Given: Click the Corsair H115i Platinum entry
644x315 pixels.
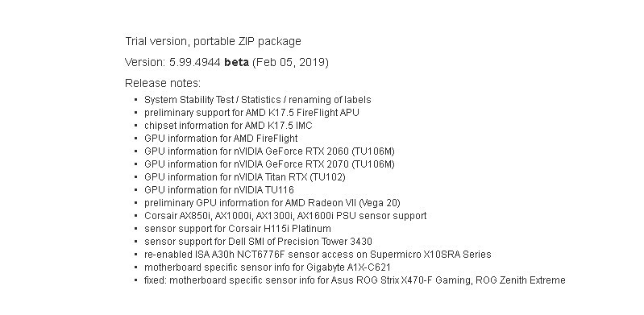Looking at the screenshot, I should coord(238,229).
